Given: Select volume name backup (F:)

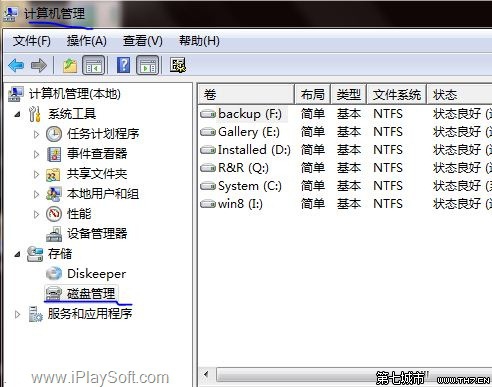Looking at the screenshot, I should click(250, 114).
